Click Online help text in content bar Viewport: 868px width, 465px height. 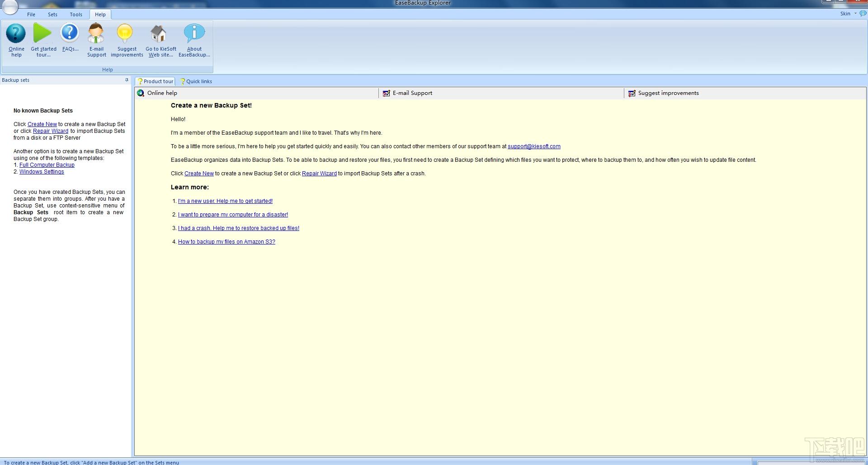pyautogui.click(x=162, y=93)
